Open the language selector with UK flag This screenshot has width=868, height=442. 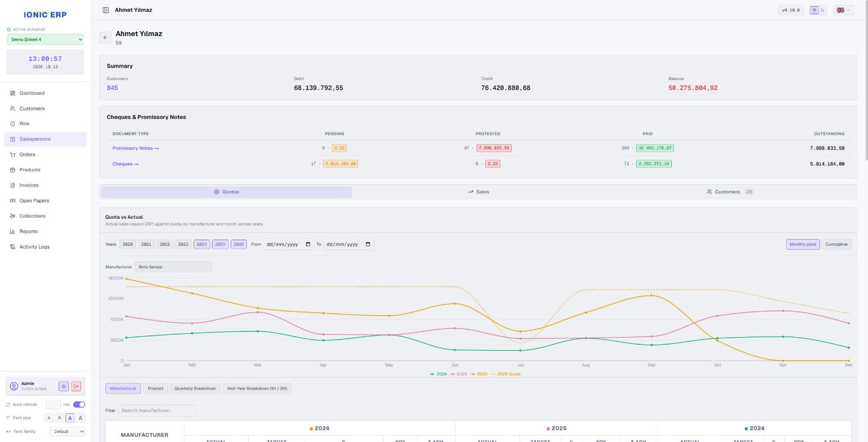tap(843, 10)
